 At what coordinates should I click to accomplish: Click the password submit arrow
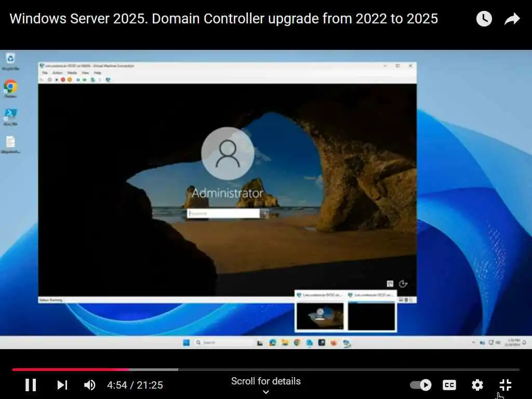(x=264, y=214)
